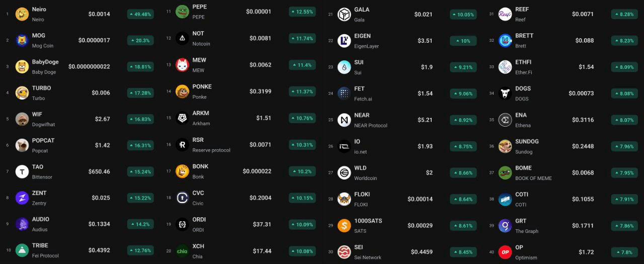Image resolution: width=644 pixels, height=264 pixels.
Task: Click the GALA cube icon
Action: point(344,15)
